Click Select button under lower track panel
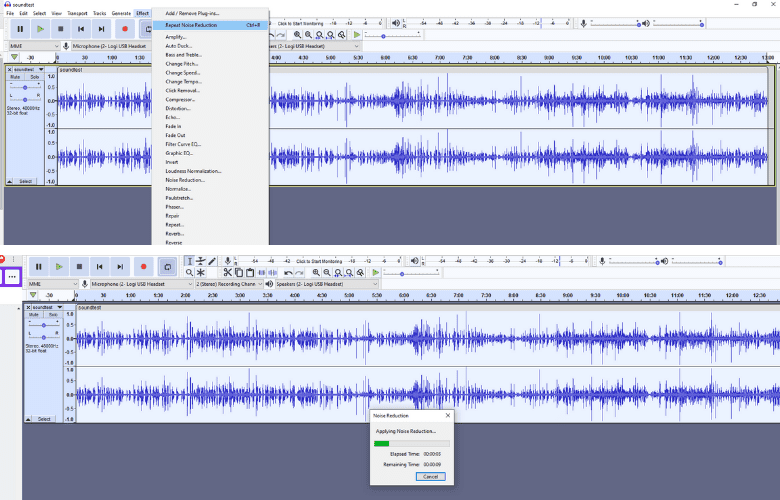This screenshot has height=500, width=780. click(45, 419)
